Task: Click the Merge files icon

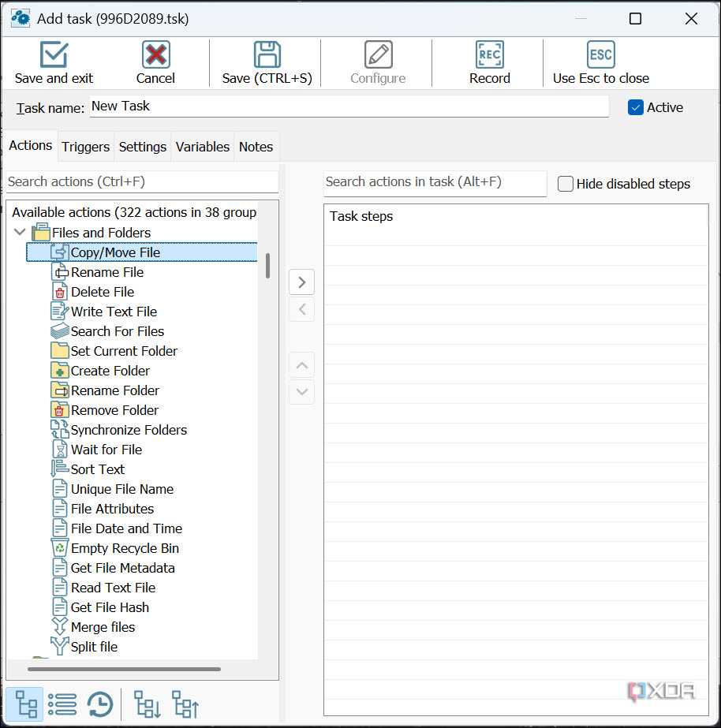Action: pos(59,627)
